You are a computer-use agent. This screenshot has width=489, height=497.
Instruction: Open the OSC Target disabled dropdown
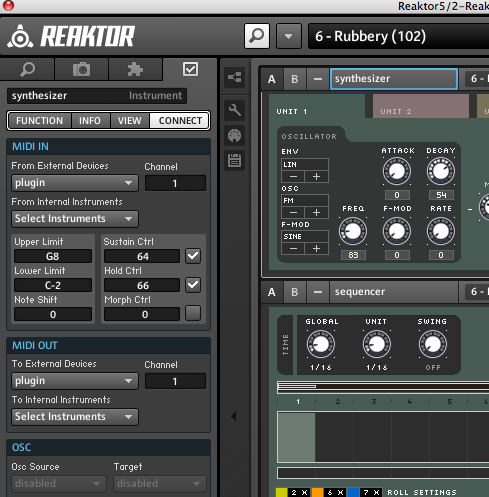(x=160, y=484)
